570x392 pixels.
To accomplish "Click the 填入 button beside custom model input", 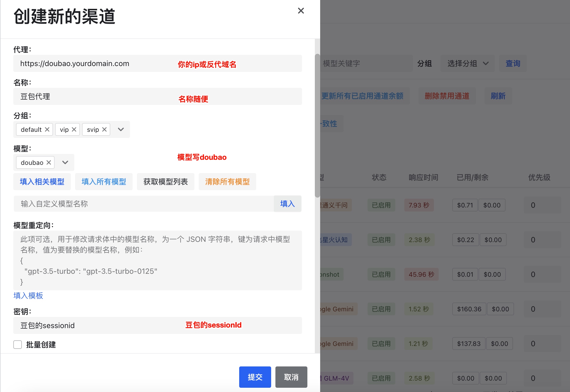I will coord(288,204).
